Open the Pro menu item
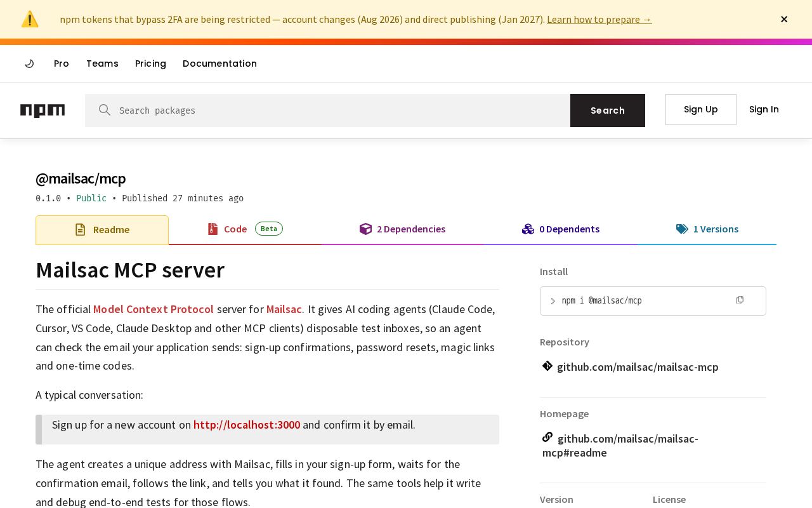Screen dimensions: 812x508 tap(62, 63)
